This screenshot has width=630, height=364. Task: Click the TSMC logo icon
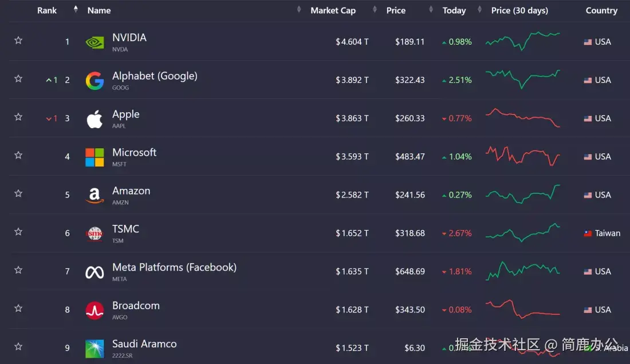click(94, 234)
